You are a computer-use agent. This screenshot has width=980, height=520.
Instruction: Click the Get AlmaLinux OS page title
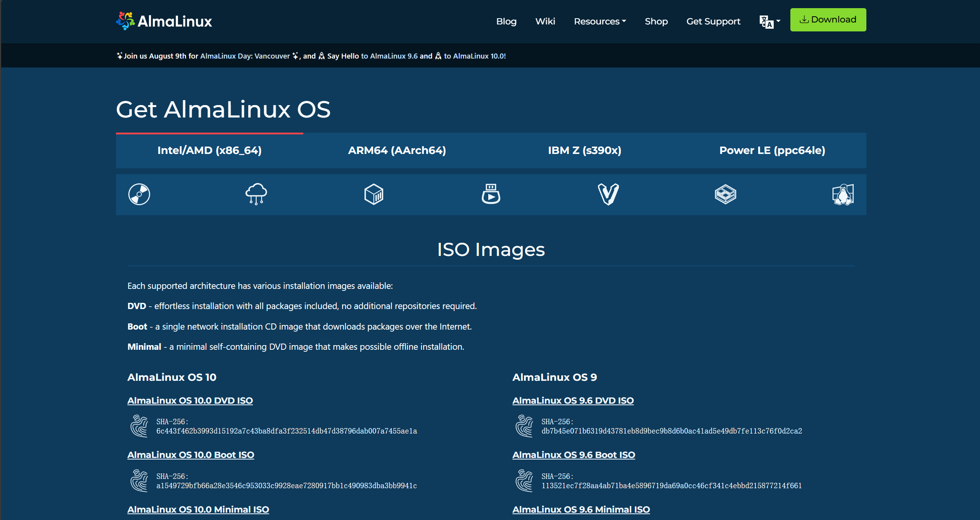click(223, 109)
